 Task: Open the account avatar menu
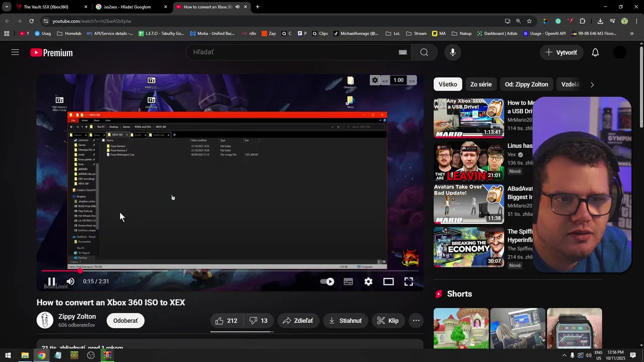620,52
